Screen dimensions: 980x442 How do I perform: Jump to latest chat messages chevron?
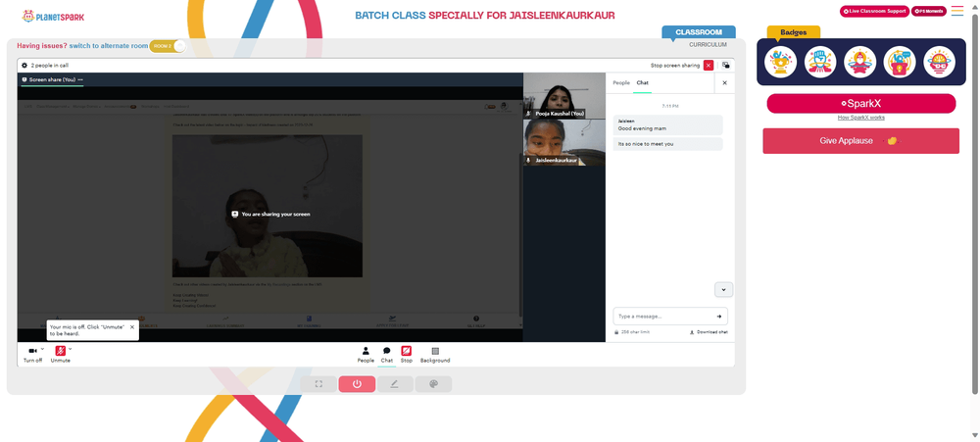click(724, 289)
